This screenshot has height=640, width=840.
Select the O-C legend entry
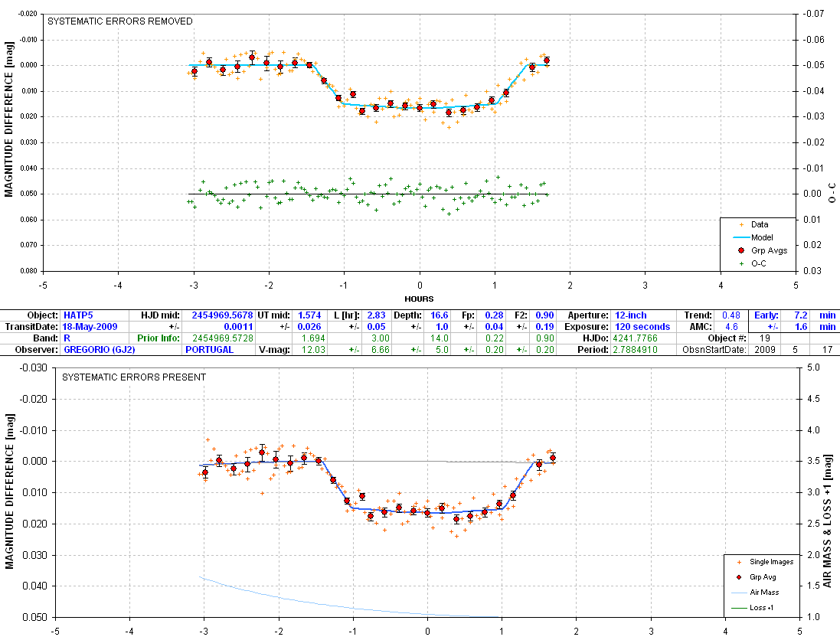click(x=758, y=263)
